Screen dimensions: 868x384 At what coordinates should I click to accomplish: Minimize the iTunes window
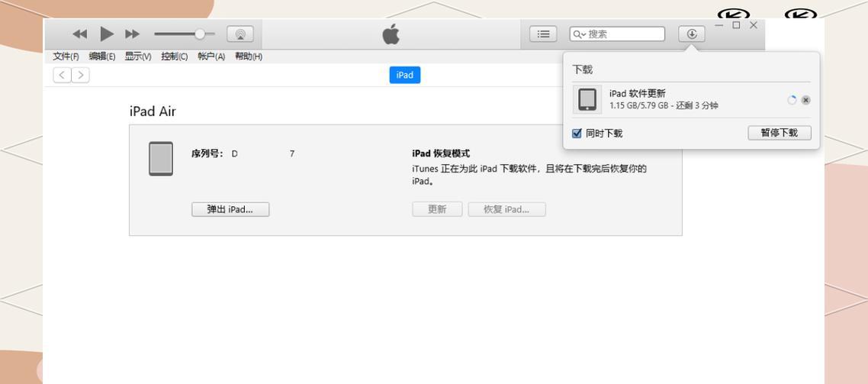tap(719, 25)
